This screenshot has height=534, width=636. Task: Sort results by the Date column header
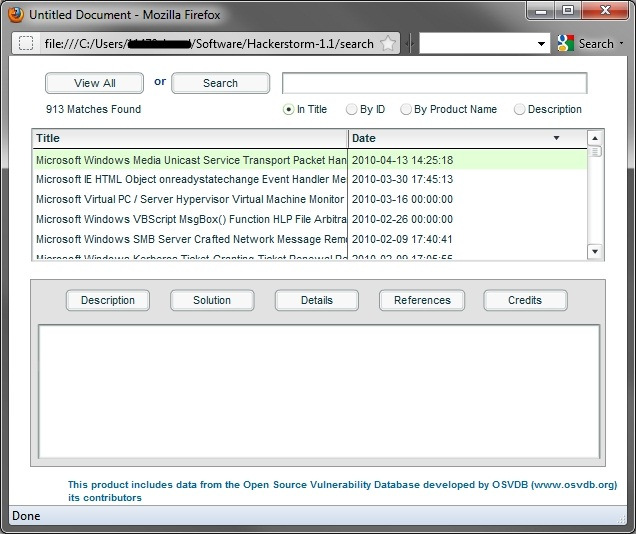[x=467, y=138]
